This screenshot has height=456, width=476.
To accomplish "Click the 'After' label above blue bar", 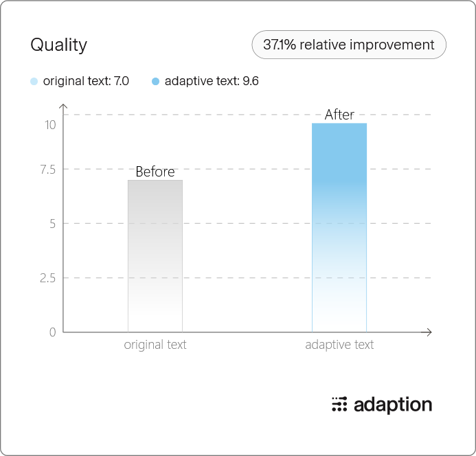I will (339, 115).
